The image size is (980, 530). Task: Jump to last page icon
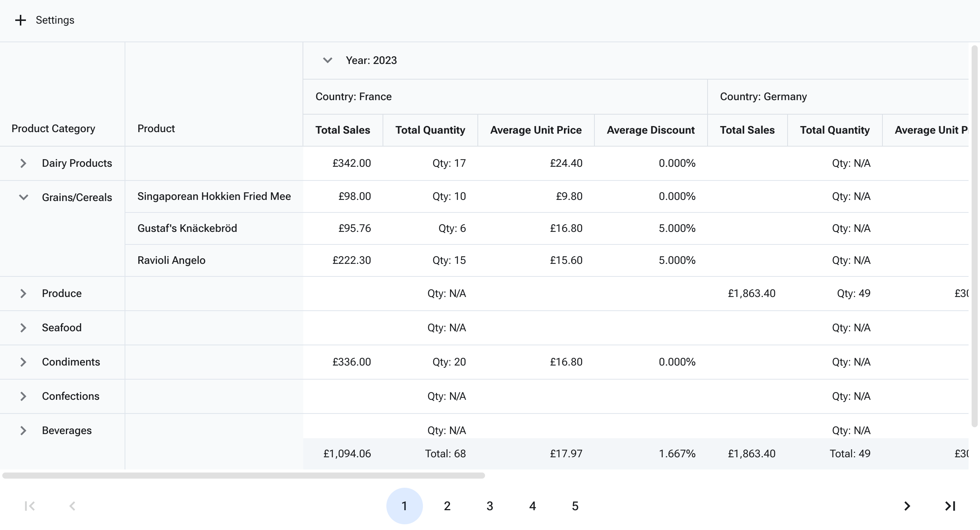[x=950, y=506]
